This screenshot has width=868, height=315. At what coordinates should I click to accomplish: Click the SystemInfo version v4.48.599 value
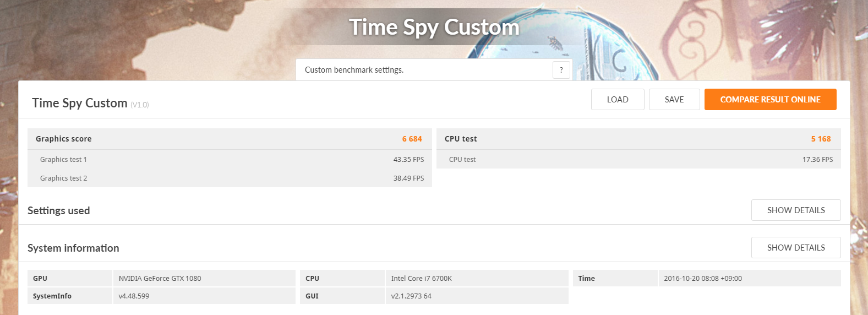tap(134, 296)
